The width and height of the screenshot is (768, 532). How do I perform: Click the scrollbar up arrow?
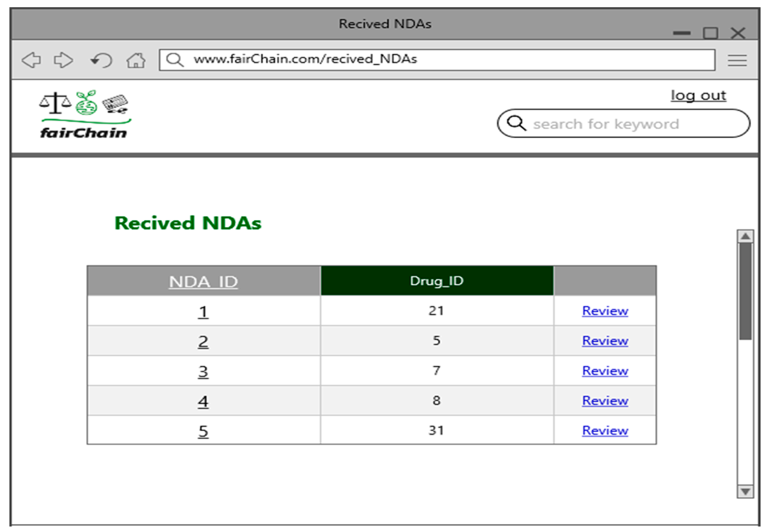tap(745, 236)
